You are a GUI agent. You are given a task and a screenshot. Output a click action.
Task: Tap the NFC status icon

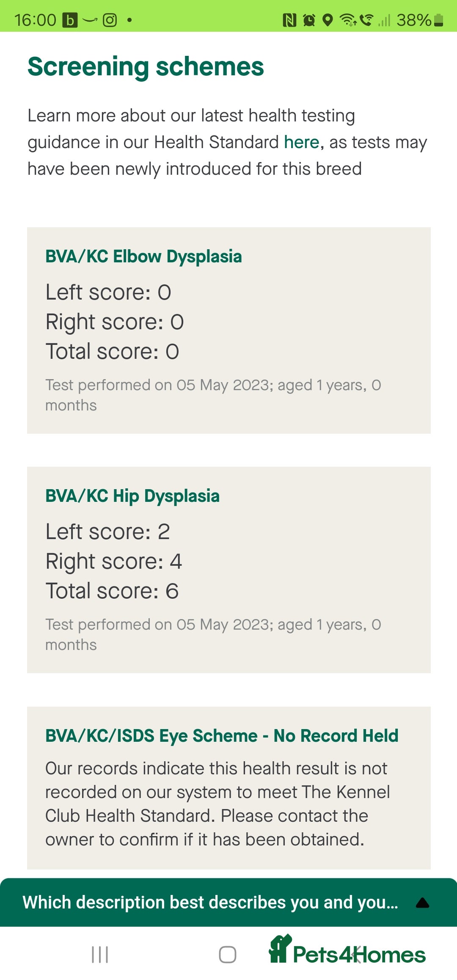pyautogui.click(x=289, y=20)
